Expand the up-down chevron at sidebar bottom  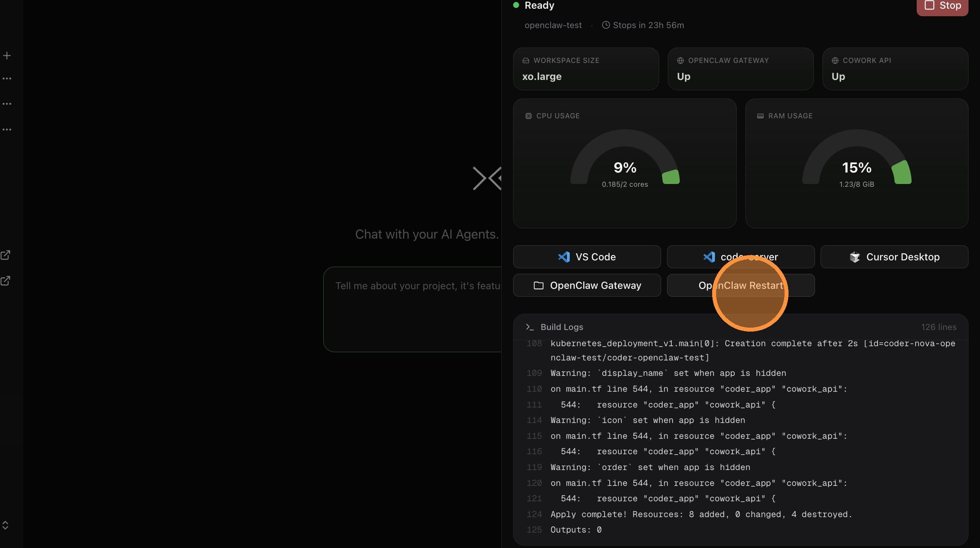(5, 525)
